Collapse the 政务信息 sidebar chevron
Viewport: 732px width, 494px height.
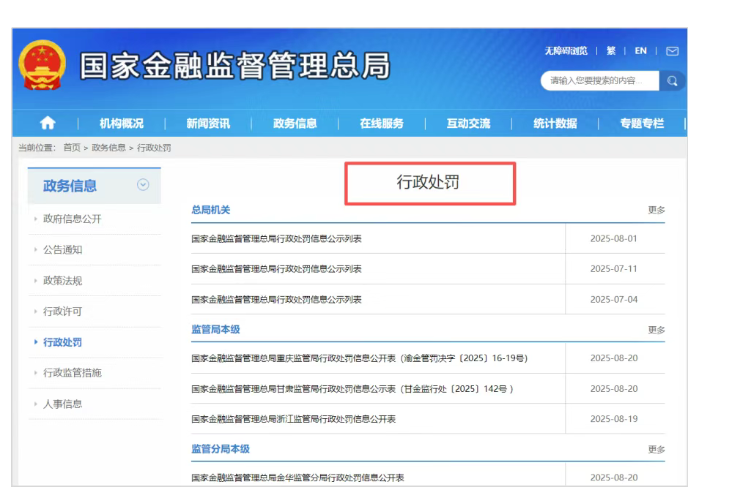(143, 185)
